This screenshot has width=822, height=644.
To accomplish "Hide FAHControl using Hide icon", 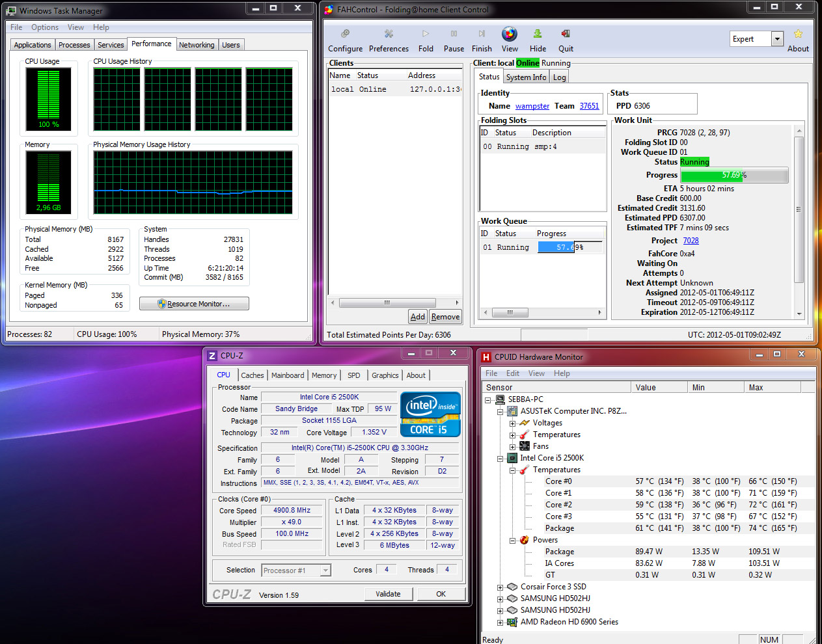I will point(538,34).
